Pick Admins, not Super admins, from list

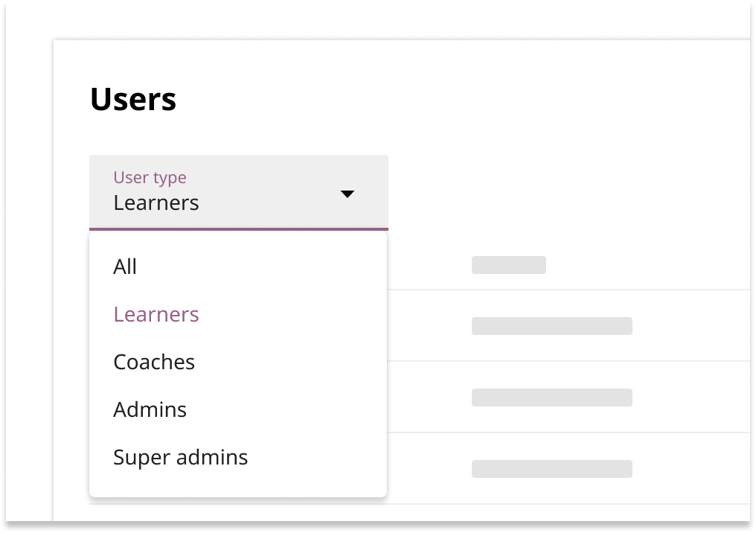(x=150, y=409)
